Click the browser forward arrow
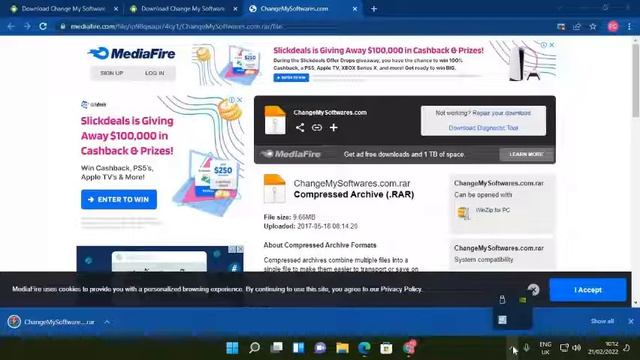Viewport: 640px width, 360px height. pos(27,27)
